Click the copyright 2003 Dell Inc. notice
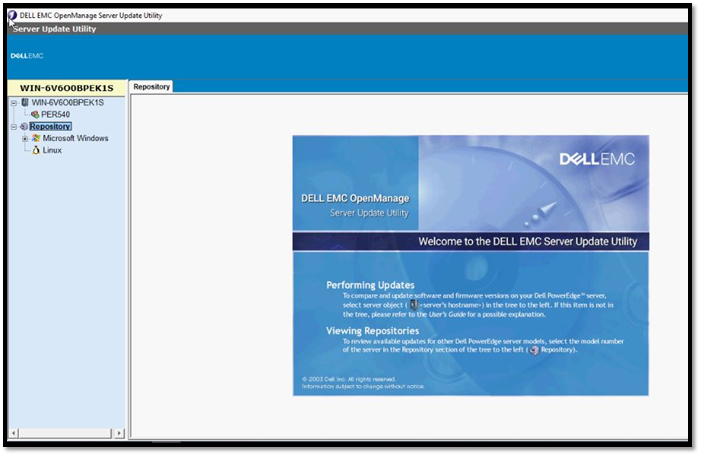This screenshot has height=456, width=701. [349, 379]
